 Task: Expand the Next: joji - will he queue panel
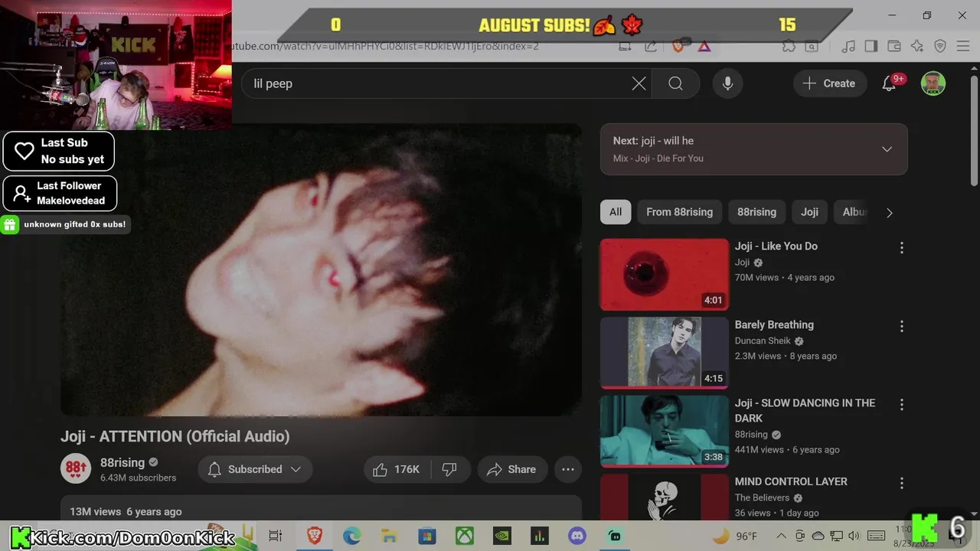(x=887, y=149)
